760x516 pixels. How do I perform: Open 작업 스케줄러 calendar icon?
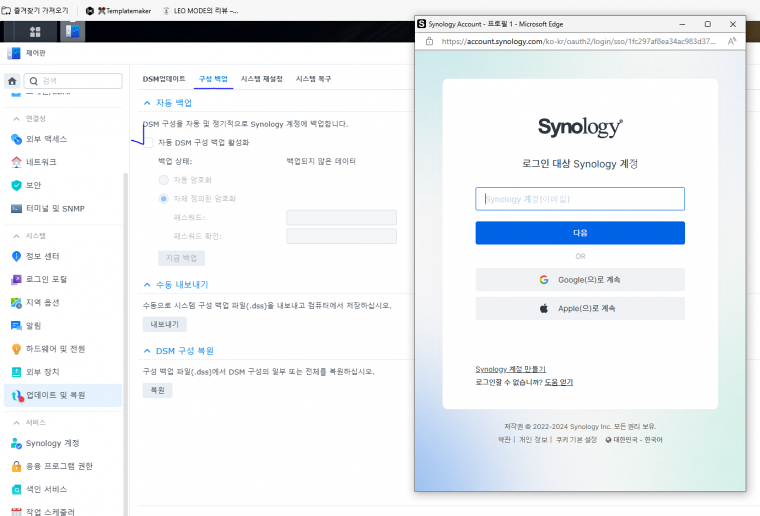coord(16,512)
